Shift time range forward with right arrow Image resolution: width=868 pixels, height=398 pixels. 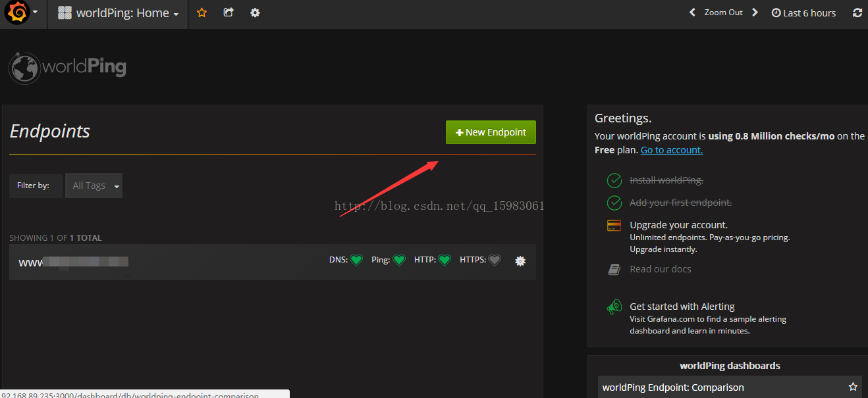coord(755,12)
